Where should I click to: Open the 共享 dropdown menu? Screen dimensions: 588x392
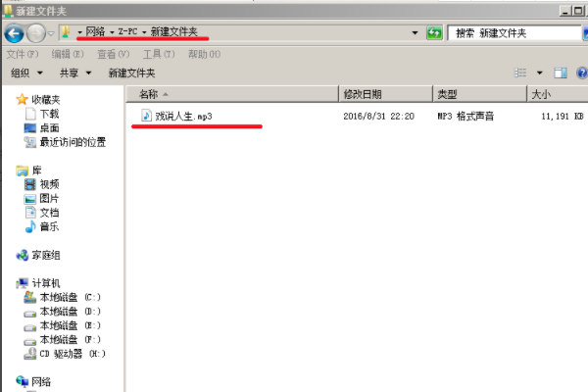[74, 73]
